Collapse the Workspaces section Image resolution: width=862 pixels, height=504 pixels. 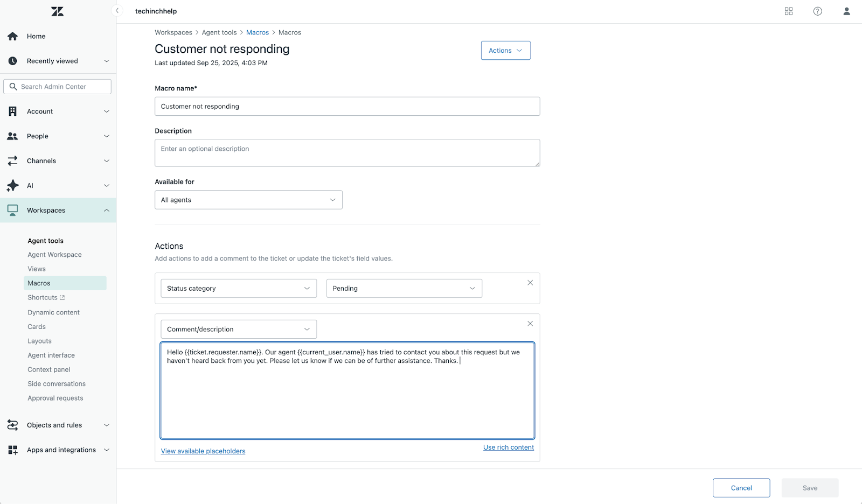click(106, 210)
